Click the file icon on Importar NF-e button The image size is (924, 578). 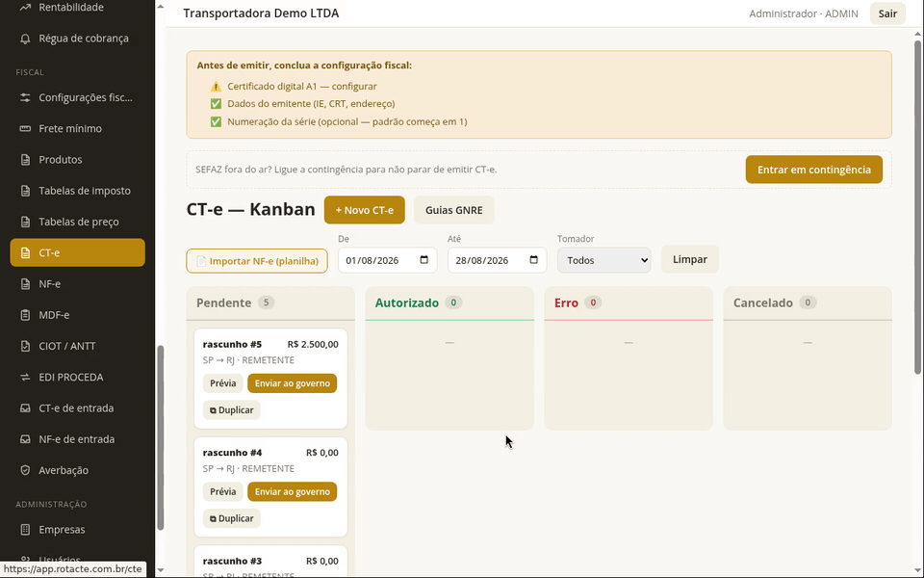coord(201,261)
